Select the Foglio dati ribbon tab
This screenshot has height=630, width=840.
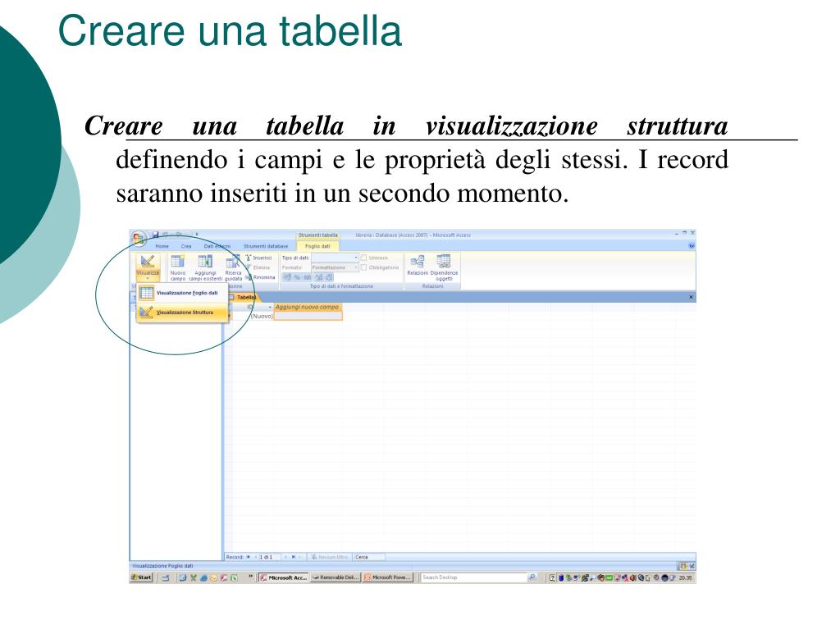pyautogui.click(x=317, y=246)
